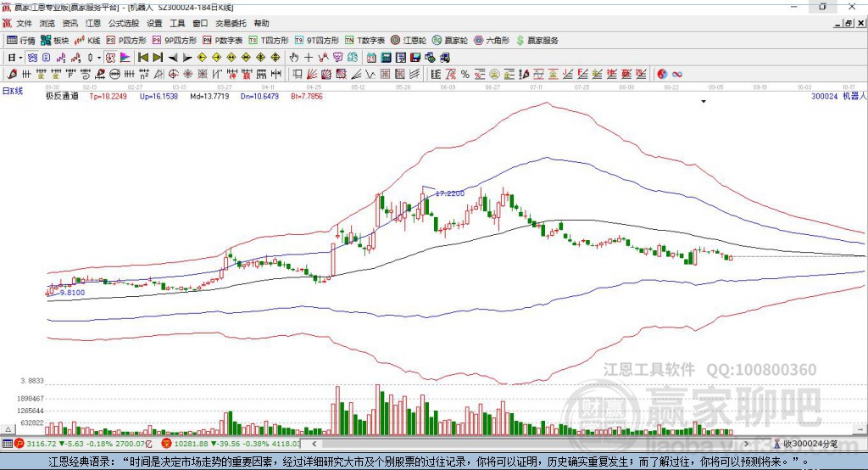Restore the inner chart window

click(849, 23)
